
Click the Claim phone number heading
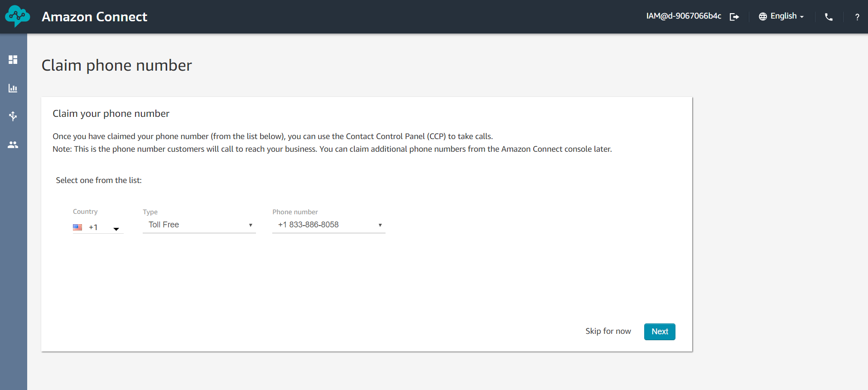(117, 66)
